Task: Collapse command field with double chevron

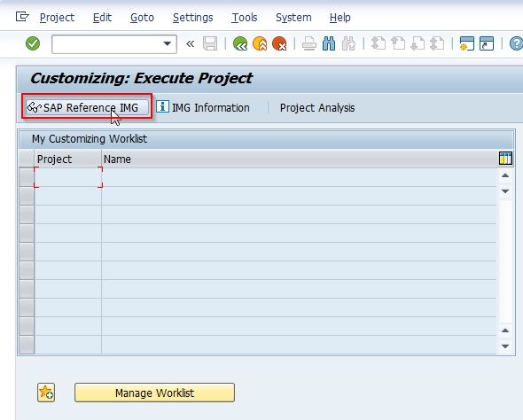Action: tap(190, 43)
